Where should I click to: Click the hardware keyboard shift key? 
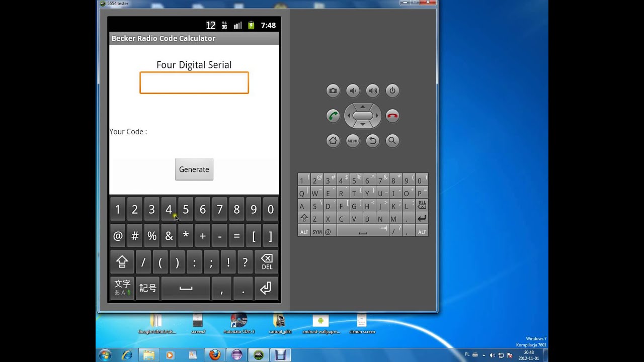(x=304, y=218)
